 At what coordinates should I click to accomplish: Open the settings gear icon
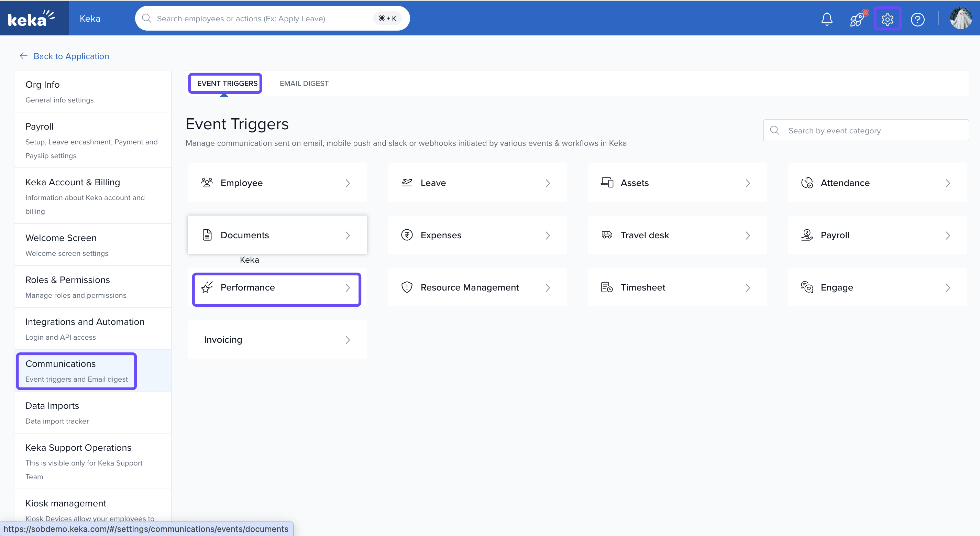[x=887, y=19]
